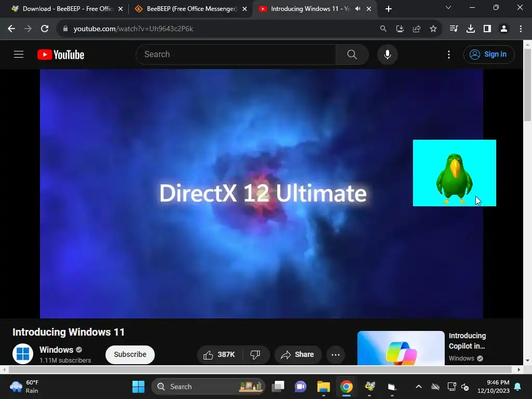Open the media controls icon in Chrome's toolbar
The width and height of the screenshot is (532, 399).
coord(454,29)
